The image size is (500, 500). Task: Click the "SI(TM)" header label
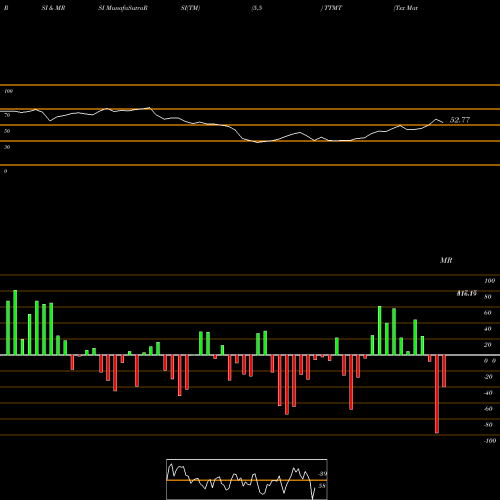click(190, 8)
